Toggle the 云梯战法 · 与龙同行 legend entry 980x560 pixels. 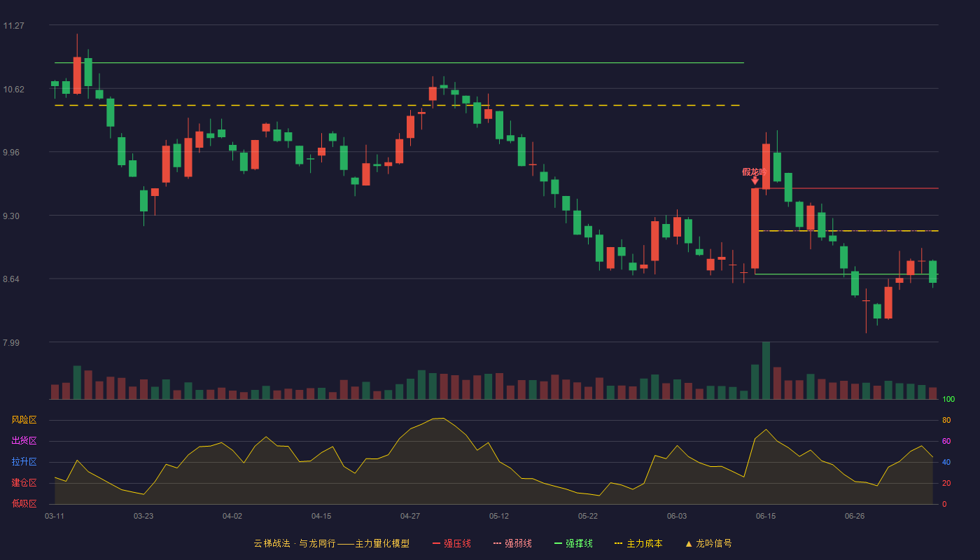coord(331,543)
